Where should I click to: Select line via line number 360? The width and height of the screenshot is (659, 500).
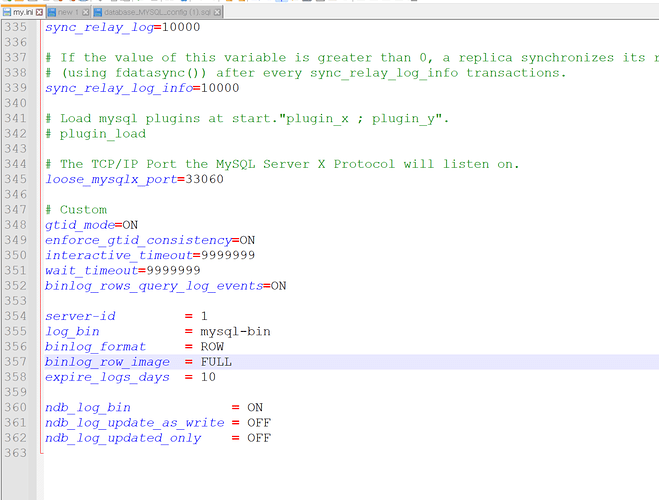click(16, 408)
